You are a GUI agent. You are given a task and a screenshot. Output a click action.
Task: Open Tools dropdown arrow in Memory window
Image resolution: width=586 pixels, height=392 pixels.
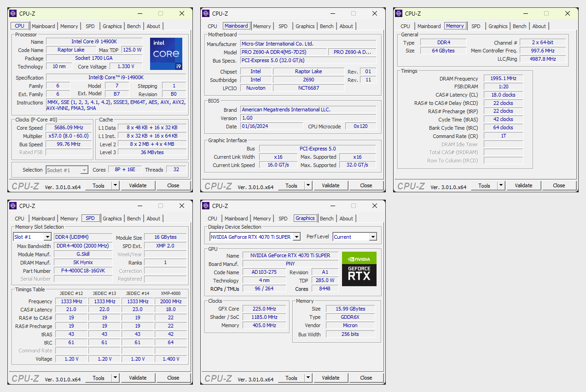point(501,185)
